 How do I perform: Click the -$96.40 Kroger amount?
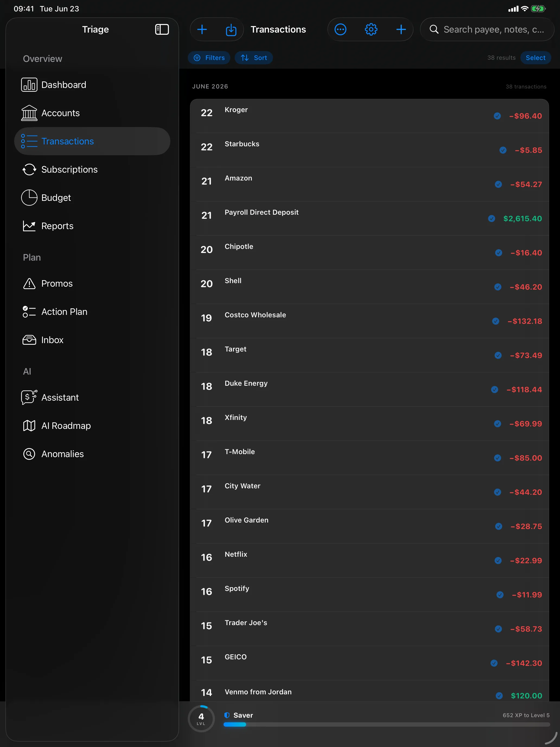click(x=526, y=116)
